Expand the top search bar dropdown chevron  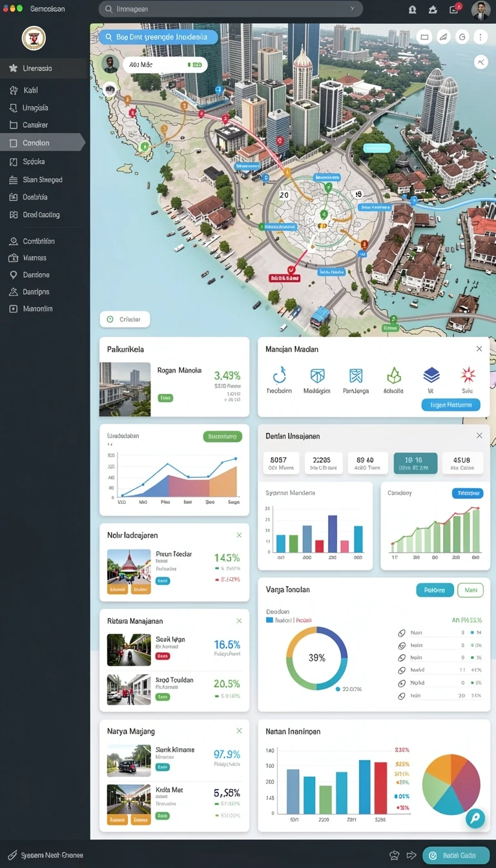click(352, 9)
